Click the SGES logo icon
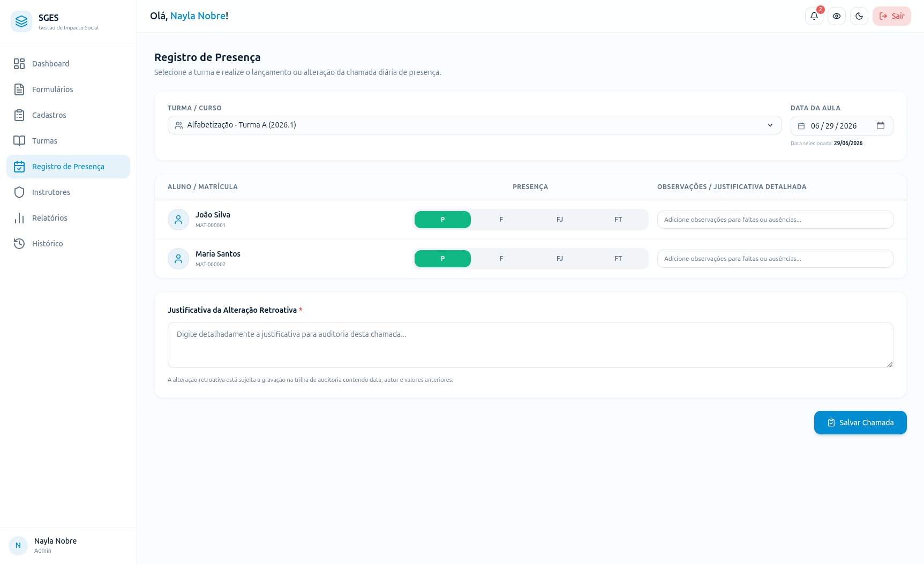This screenshot has width=924, height=564. pyautogui.click(x=21, y=21)
